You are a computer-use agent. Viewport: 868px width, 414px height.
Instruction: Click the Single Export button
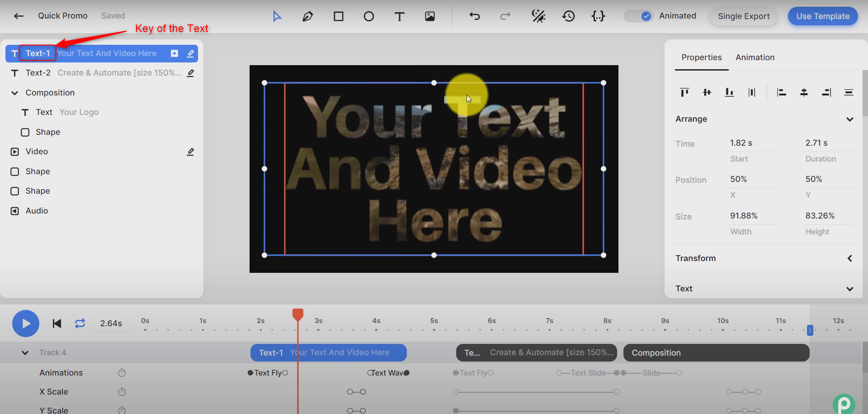744,16
